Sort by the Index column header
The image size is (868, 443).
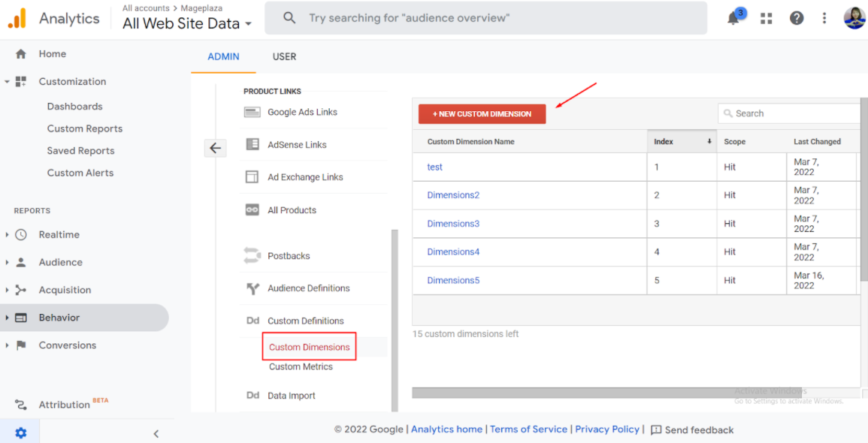coord(680,141)
